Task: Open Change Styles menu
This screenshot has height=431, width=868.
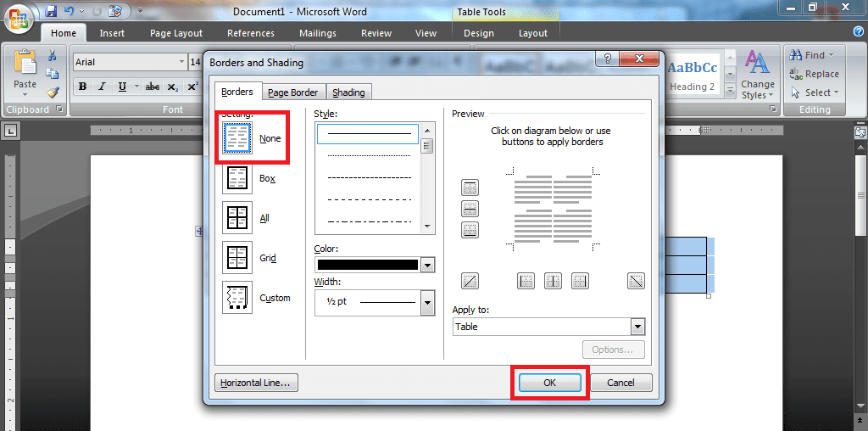Action: (x=757, y=74)
